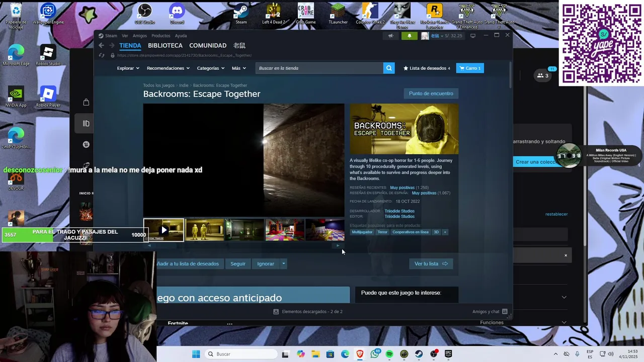Move thumbnail strip with right arrow
Image resolution: width=644 pixels, height=362 pixels.
tap(338, 246)
